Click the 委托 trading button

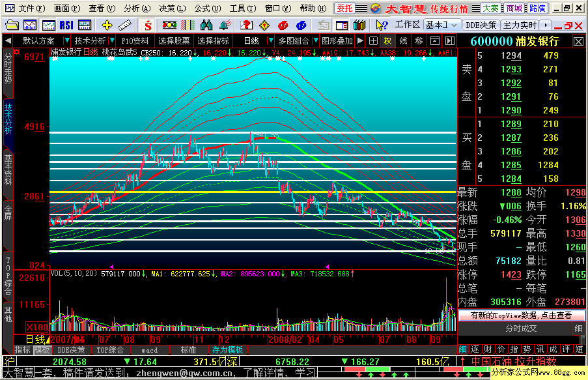pos(344,8)
